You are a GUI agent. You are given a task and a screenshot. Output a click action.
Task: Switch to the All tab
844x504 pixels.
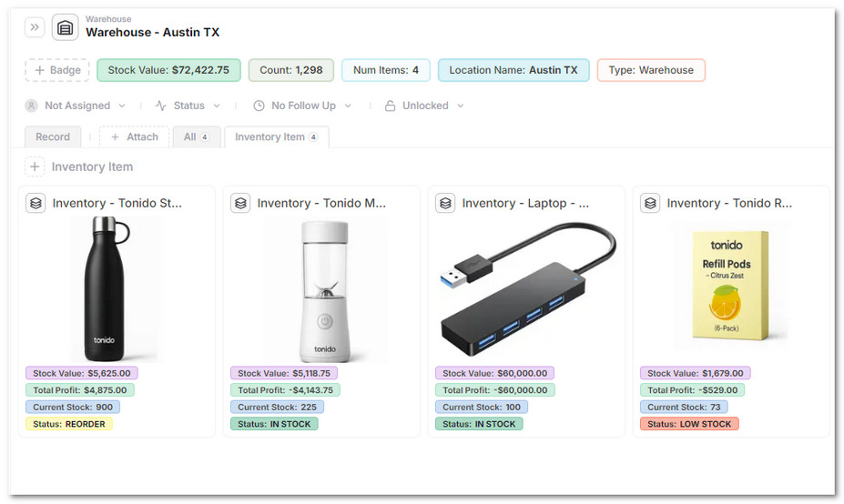(197, 136)
